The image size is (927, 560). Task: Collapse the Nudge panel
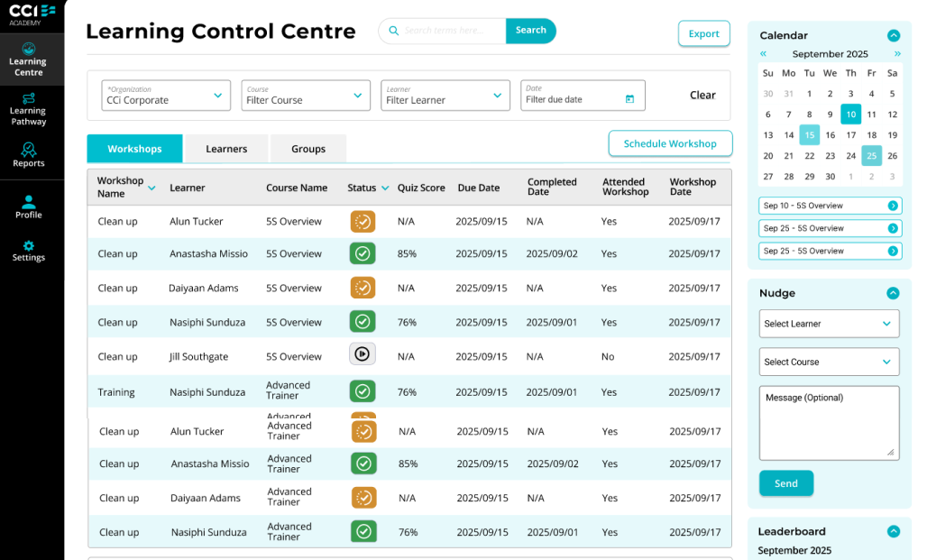tap(893, 293)
